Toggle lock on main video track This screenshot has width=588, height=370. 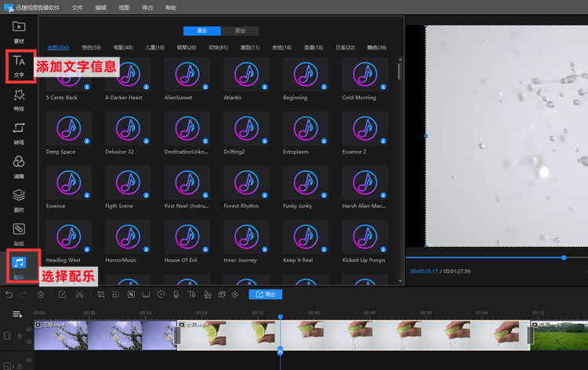click(20, 336)
